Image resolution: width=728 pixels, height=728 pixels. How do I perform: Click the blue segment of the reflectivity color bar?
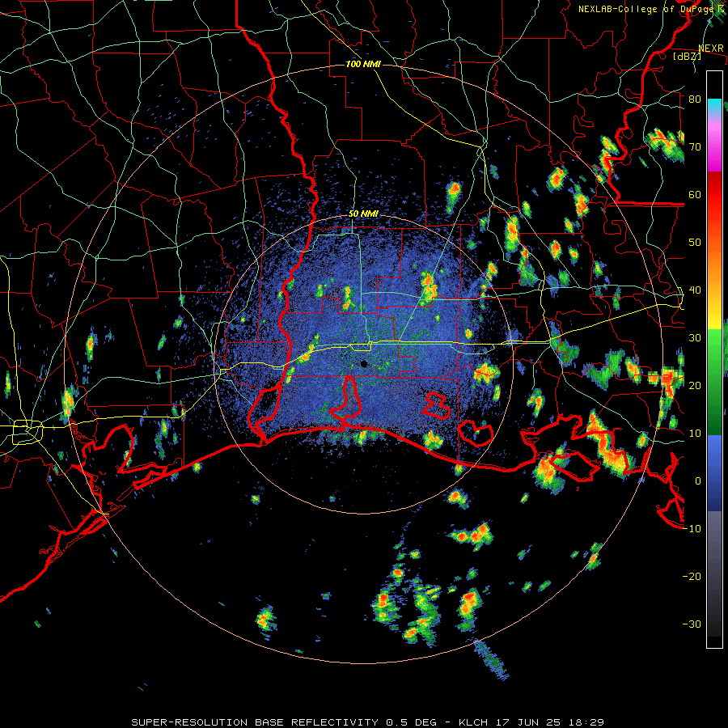tap(714, 473)
